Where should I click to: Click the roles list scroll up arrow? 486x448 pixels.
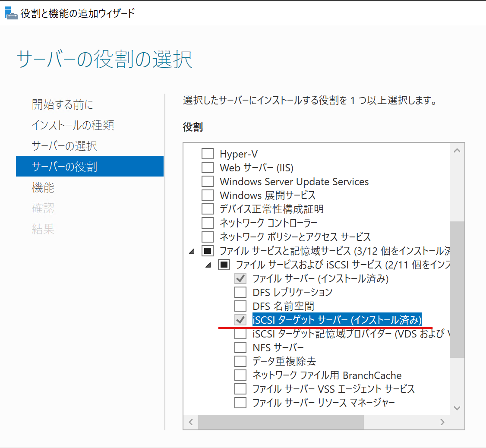point(457,151)
